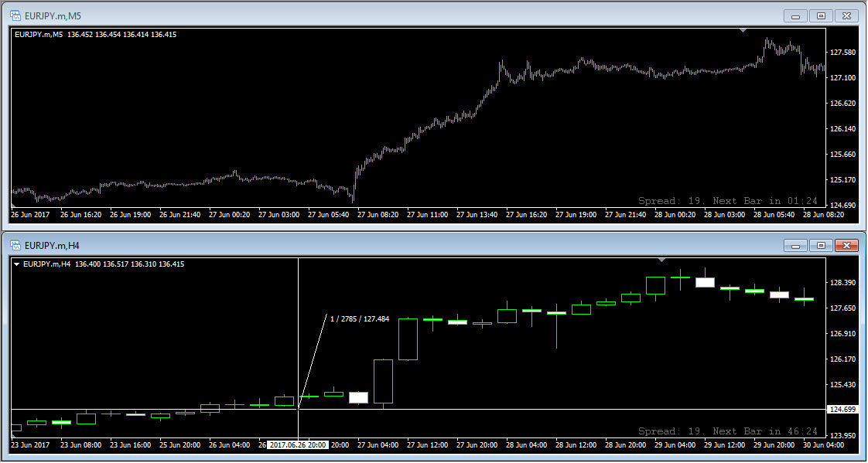The image size is (868, 463).
Task: Click time label 30 Jun 04:00
Action: click(824, 444)
